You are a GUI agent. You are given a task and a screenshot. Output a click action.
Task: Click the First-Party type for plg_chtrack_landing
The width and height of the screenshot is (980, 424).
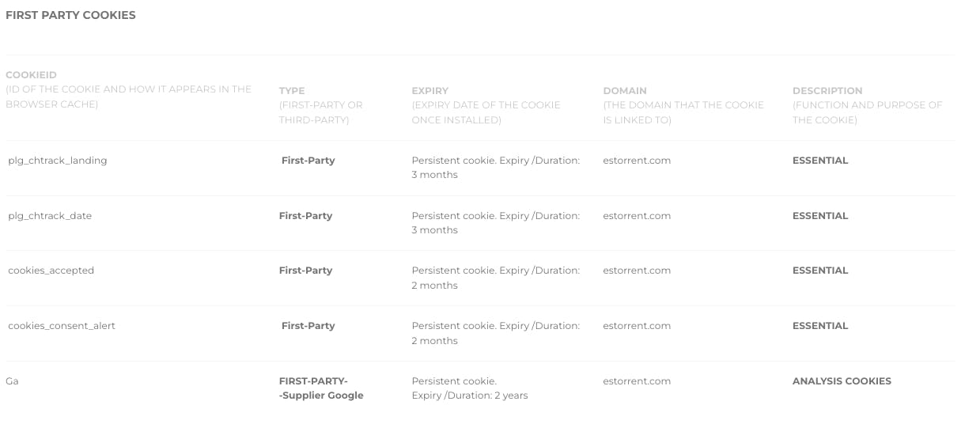click(308, 161)
